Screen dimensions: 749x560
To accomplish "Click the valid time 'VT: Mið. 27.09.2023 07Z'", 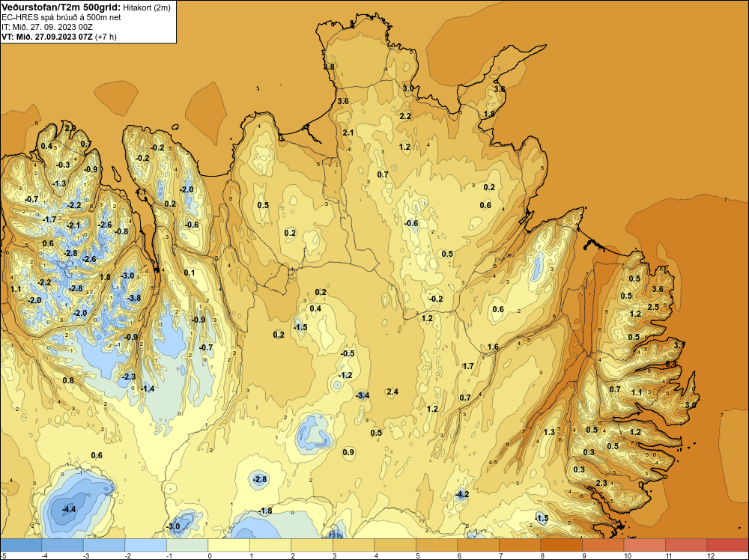I will pyautogui.click(x=47, y=36).
